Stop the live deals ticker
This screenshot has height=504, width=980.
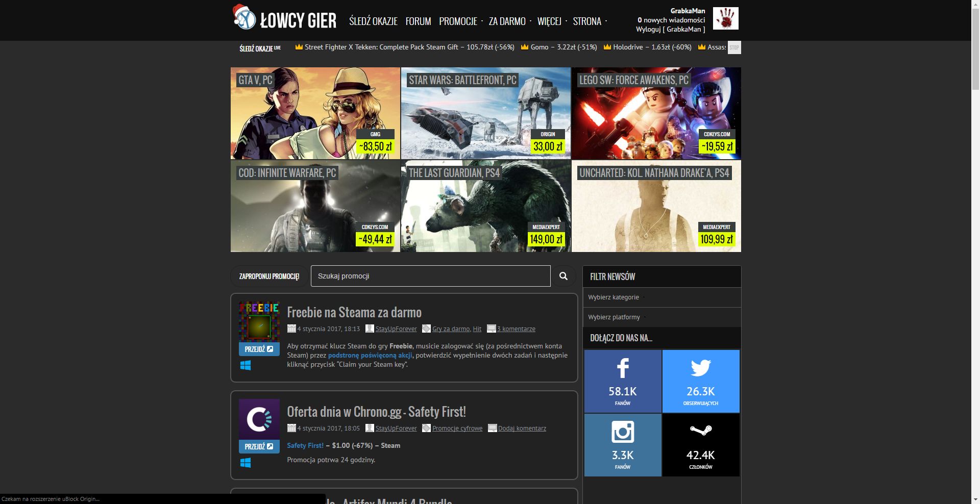(734, 47)
